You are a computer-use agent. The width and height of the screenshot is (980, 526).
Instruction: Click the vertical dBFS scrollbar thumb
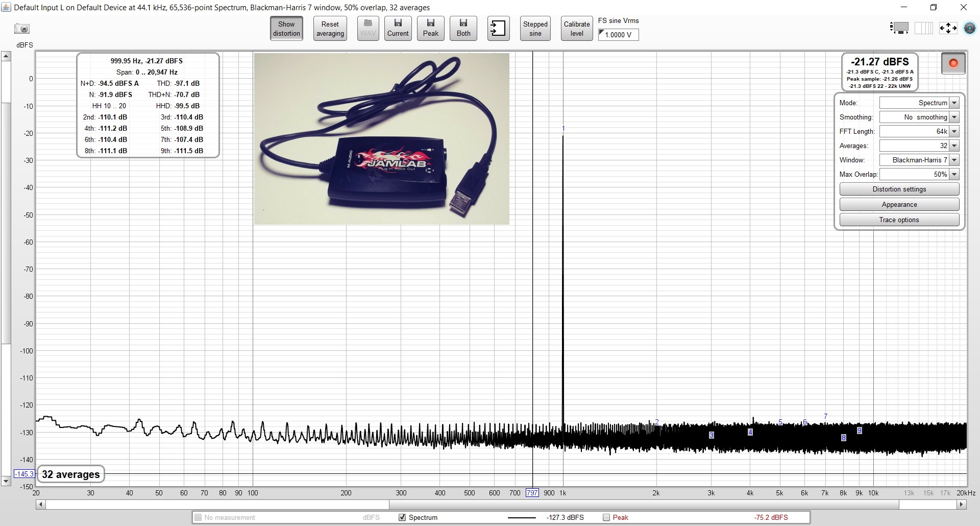[x=6, y=223]
